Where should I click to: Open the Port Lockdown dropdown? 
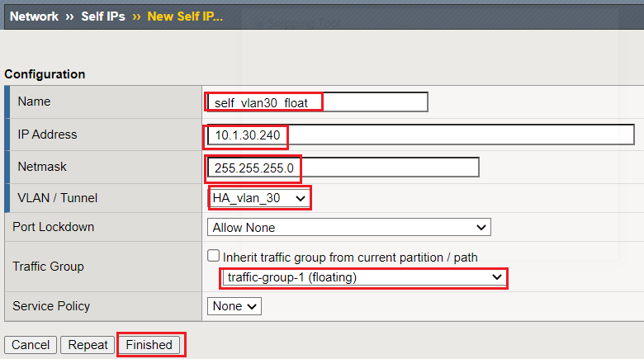[x=348, y=227]
